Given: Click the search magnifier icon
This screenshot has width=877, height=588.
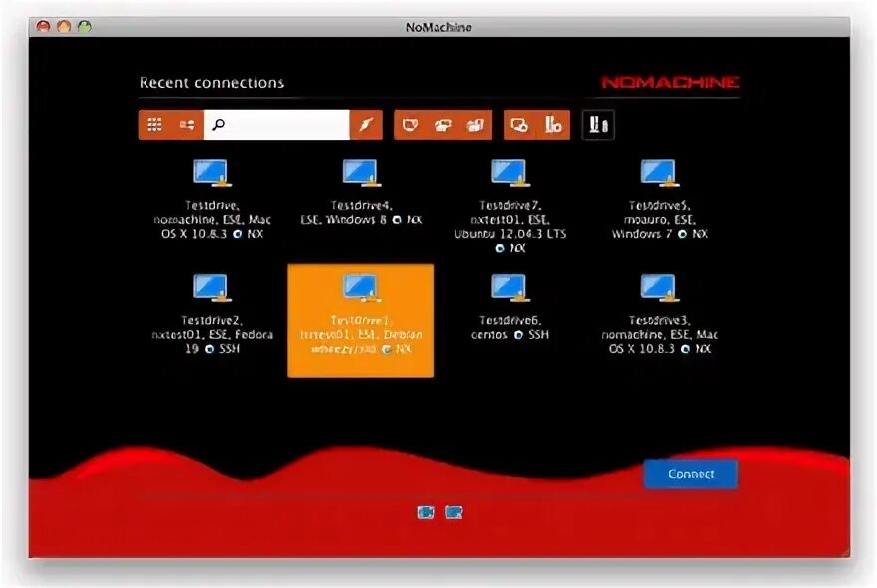Looking at the screenshot, I should (219, 124).
